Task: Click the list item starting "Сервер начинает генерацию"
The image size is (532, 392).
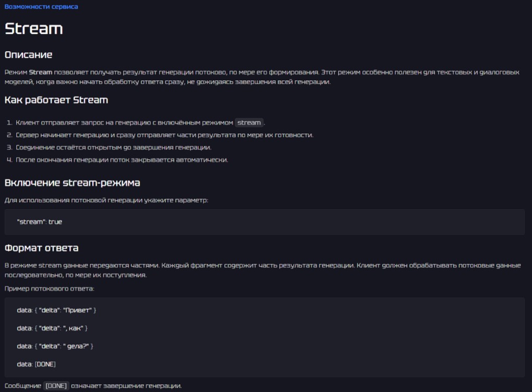Action: tap(164, 135)
